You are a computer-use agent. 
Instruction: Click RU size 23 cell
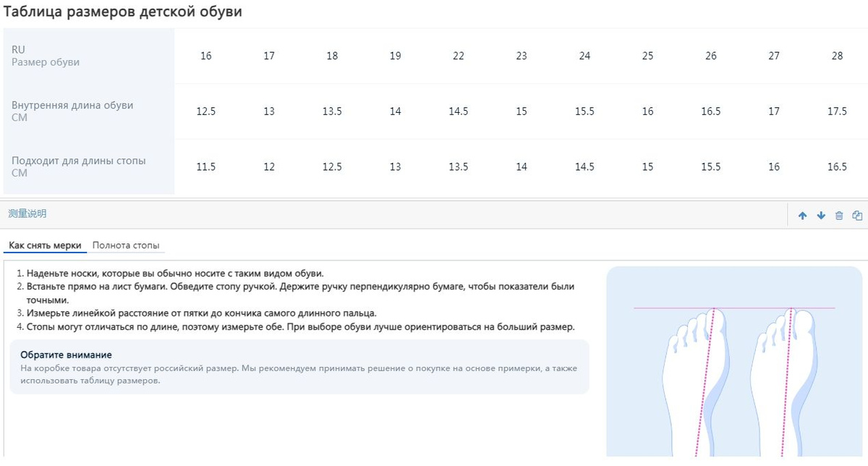tap(522, 56)
